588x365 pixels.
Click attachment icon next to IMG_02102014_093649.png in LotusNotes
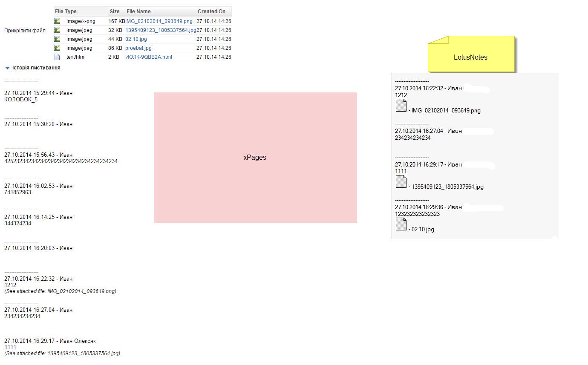click(x=401, y=105)
